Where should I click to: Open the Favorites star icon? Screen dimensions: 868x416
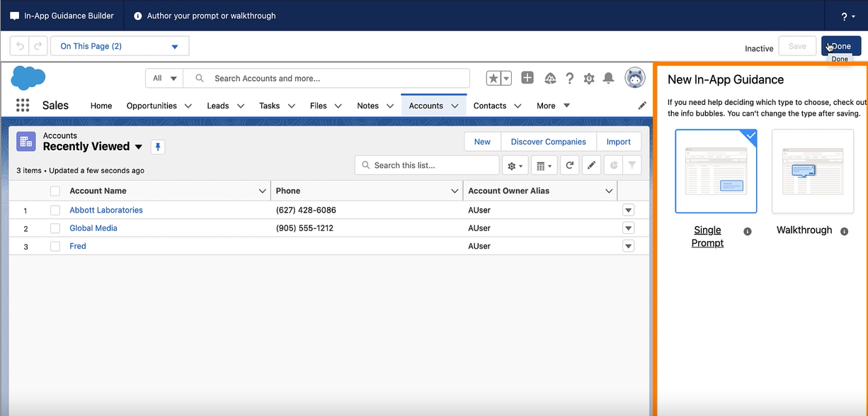click(x=493, y=78)
